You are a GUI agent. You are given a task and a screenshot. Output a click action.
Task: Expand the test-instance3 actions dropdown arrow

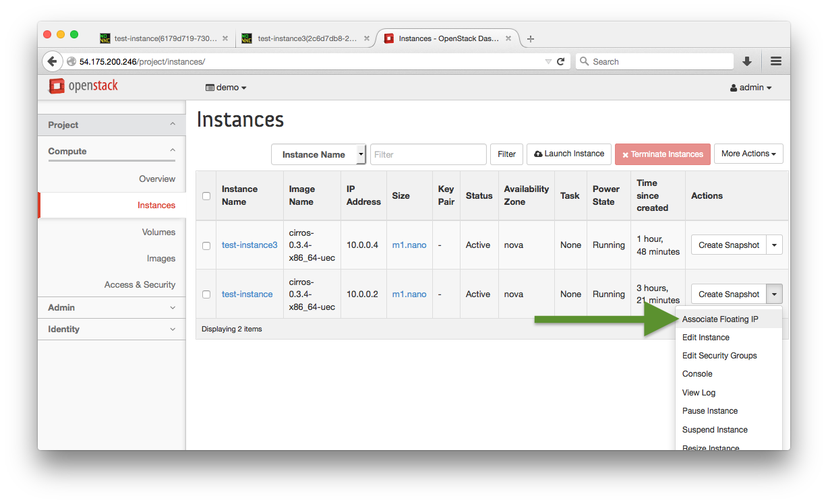tap(774, 245)
